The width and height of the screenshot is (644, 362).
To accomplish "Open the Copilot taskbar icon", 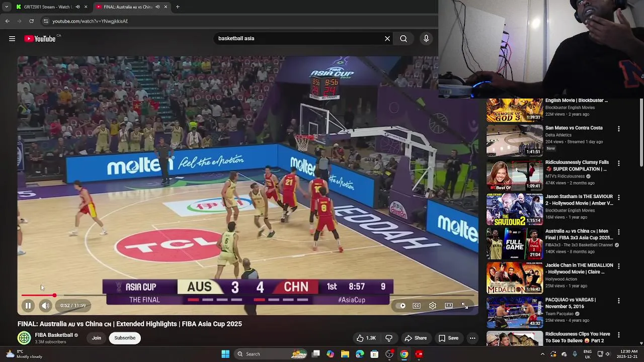I will click(x=330, y=354).
